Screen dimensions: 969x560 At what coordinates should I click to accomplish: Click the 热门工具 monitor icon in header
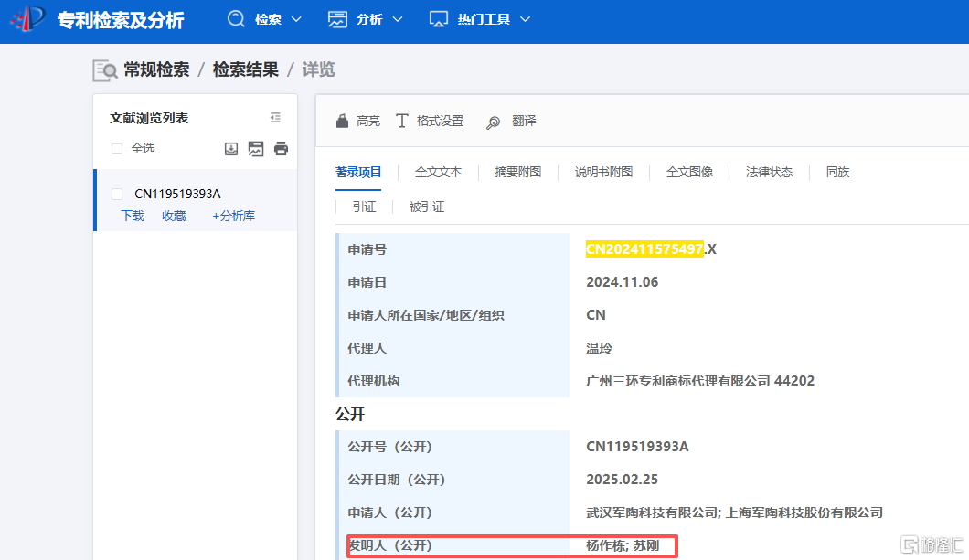[x=438, y=19]
